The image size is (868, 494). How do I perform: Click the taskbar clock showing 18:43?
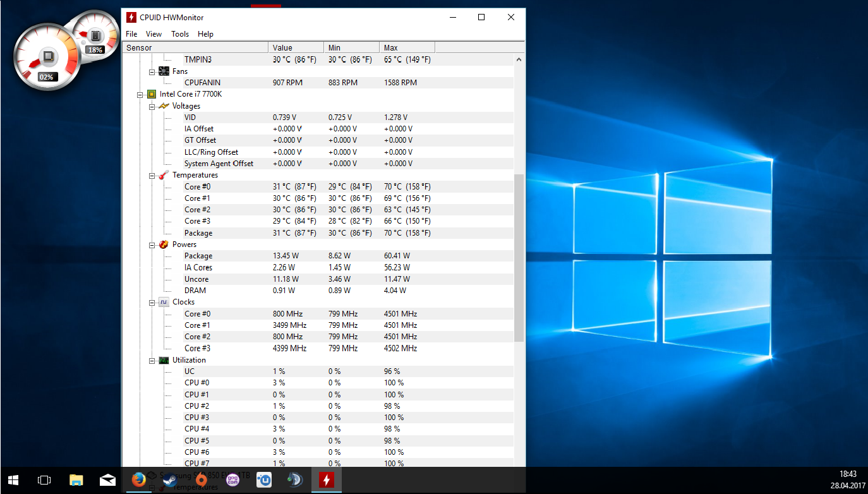pos(848,474)
